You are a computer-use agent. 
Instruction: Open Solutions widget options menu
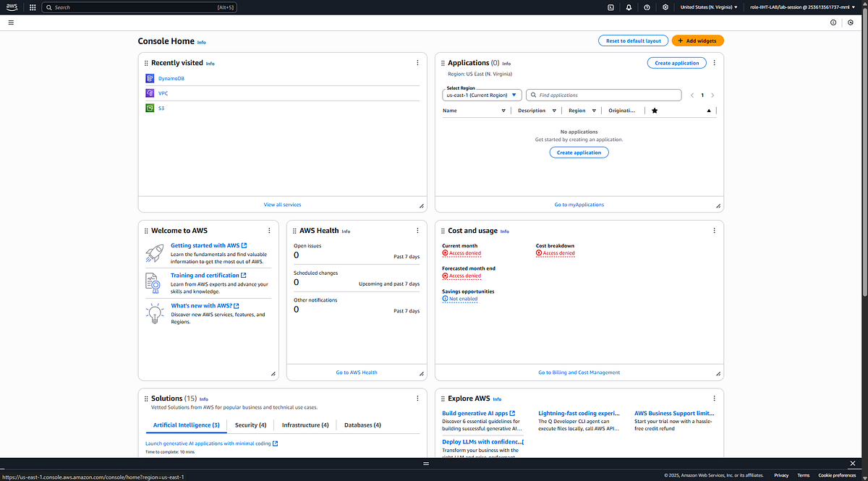pyautogui.click(x=417, y=399)
